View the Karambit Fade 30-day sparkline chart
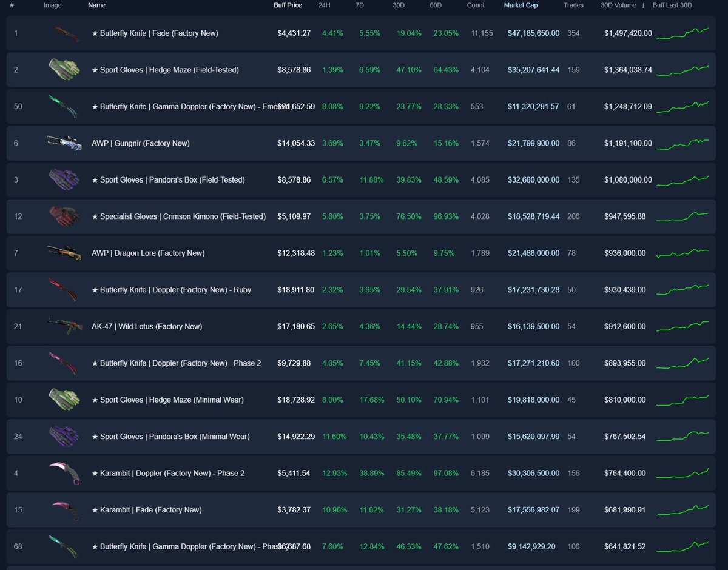 pos(682,510)
